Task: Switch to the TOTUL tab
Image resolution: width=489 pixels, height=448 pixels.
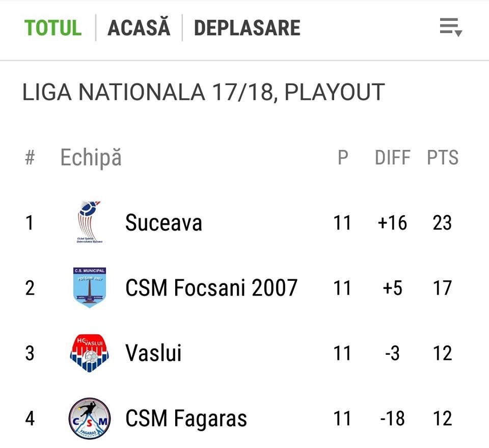Action: 53,28
